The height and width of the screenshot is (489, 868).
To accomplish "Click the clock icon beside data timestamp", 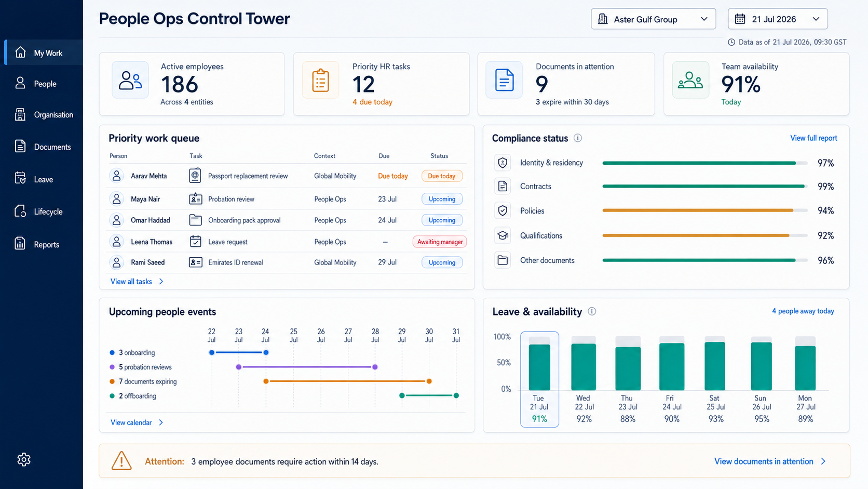I will click(731, 42).
